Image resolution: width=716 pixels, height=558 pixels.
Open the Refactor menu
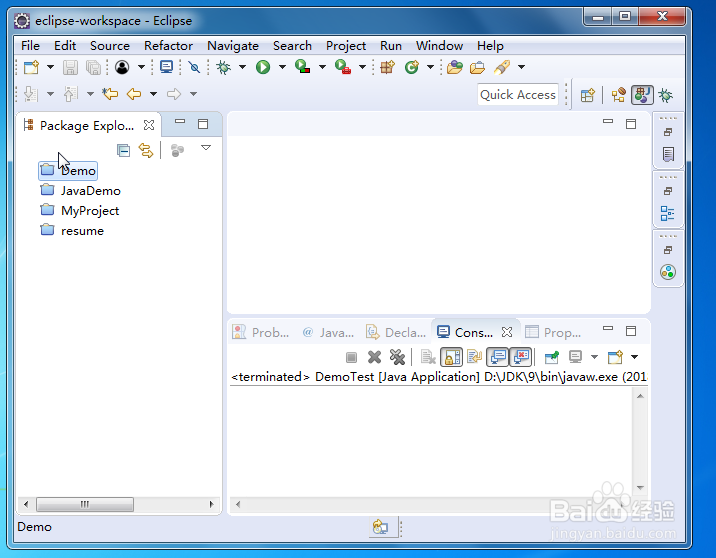pyautogui.click(x=168, y=46)
